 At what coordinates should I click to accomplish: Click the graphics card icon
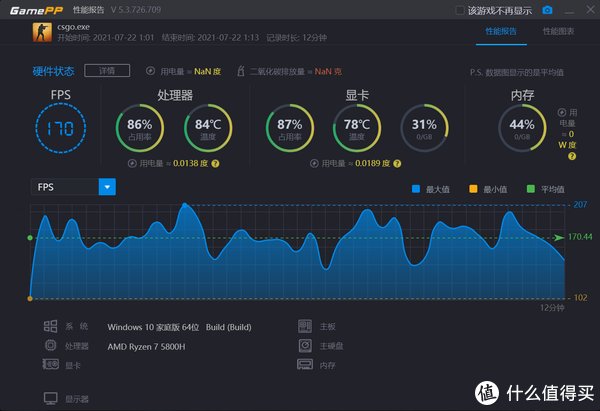51,364
